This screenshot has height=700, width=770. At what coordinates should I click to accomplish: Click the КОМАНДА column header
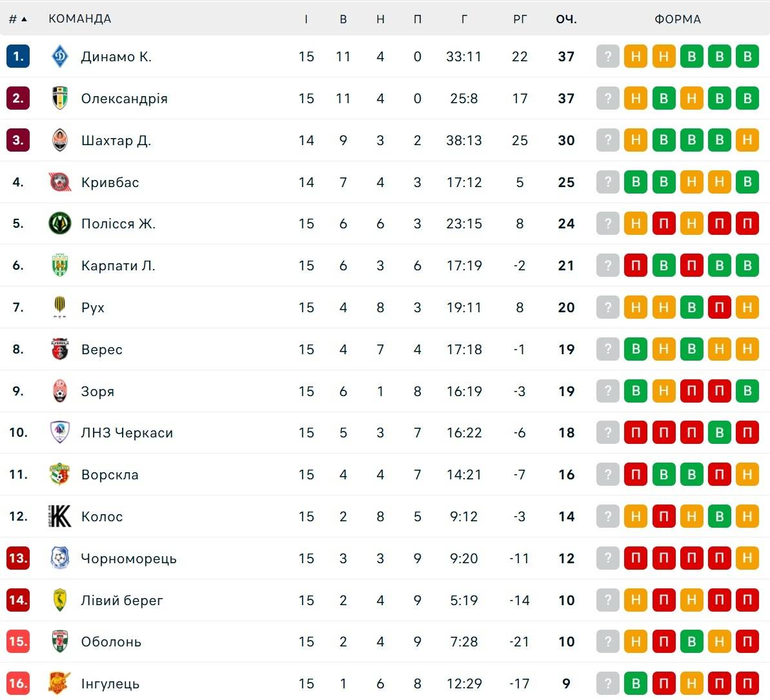(79, 19)
